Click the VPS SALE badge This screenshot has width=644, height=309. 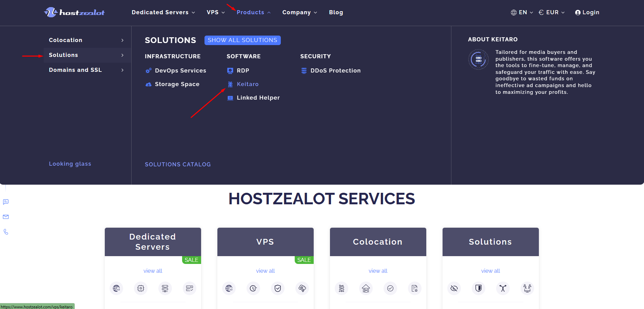[x=304, y=260]
